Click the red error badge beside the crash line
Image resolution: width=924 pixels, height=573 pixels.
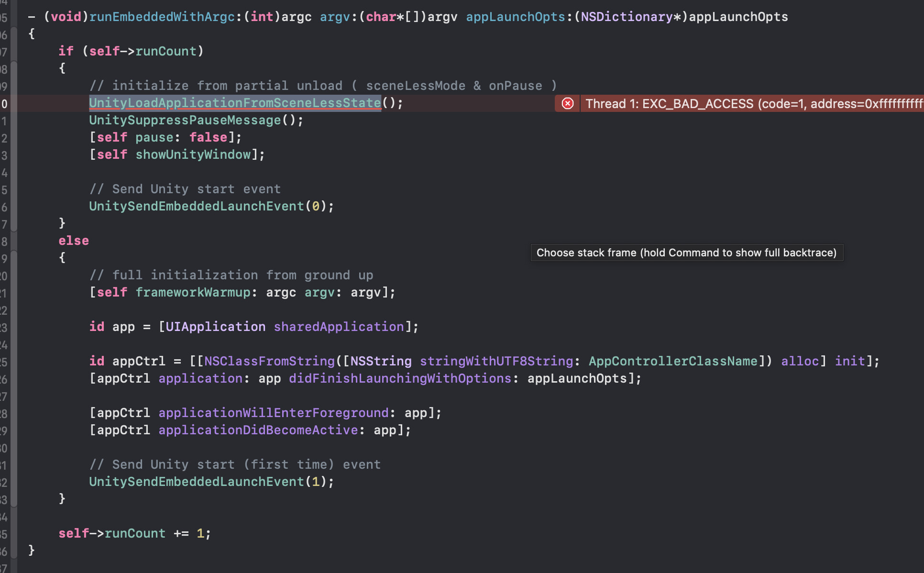pos(567,103)
